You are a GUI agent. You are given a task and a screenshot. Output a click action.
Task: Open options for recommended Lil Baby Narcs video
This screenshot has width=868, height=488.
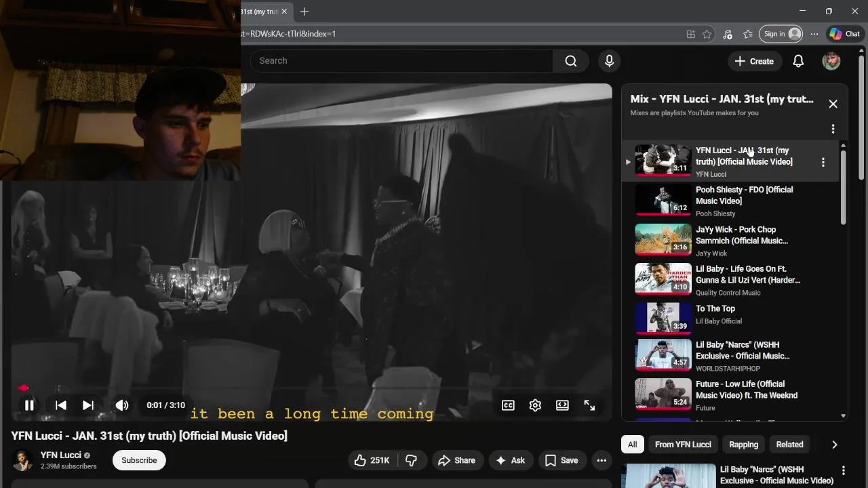(x=843, y=470)
